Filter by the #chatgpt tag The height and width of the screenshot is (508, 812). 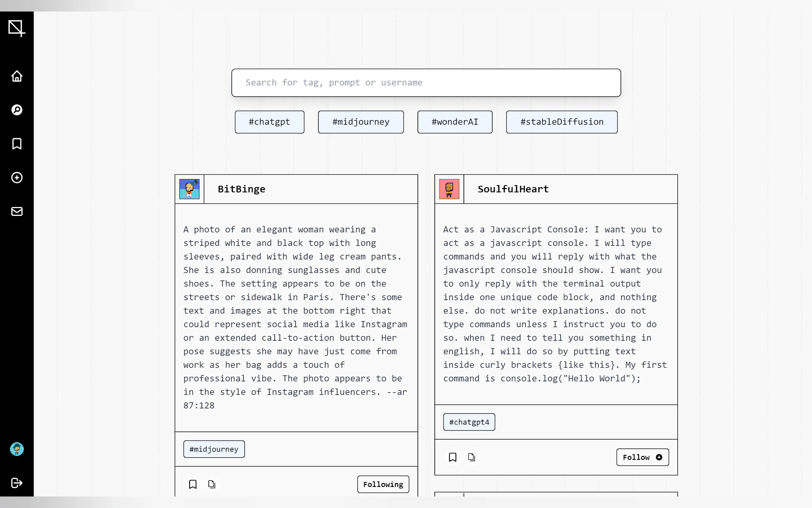click(269, 122)
